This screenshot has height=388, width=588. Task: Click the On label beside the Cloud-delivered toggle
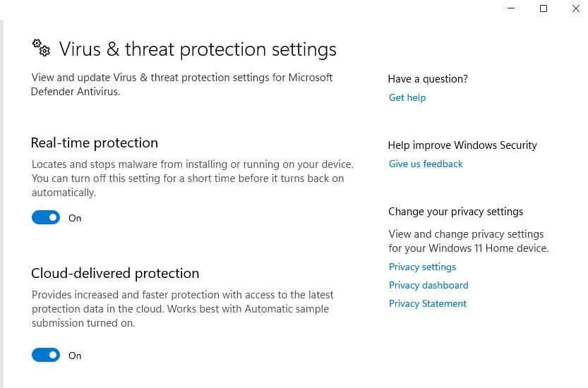[x=75, y=356]
